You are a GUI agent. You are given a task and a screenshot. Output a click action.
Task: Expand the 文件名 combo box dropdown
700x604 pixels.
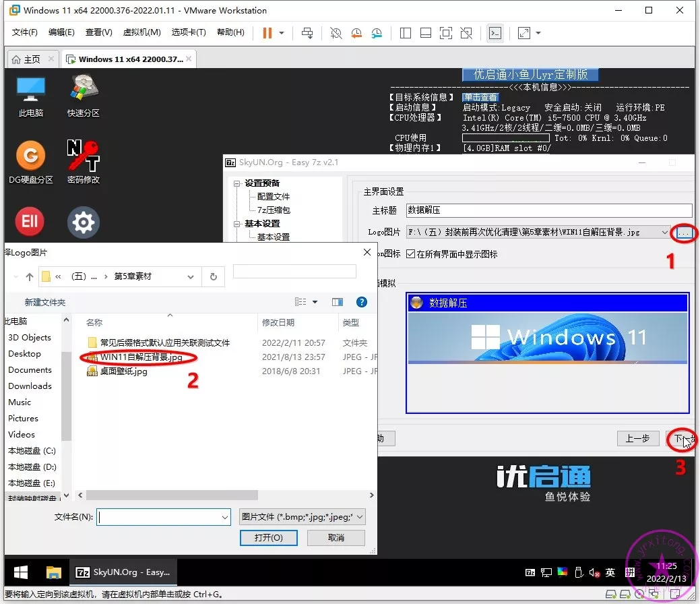pyautogui.click(x=225, y=517)
